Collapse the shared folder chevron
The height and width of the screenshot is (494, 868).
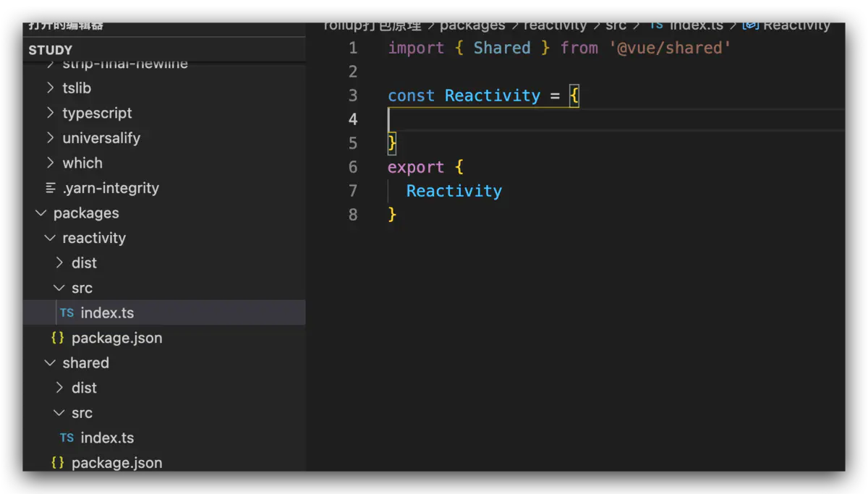[x=50, y=363]
